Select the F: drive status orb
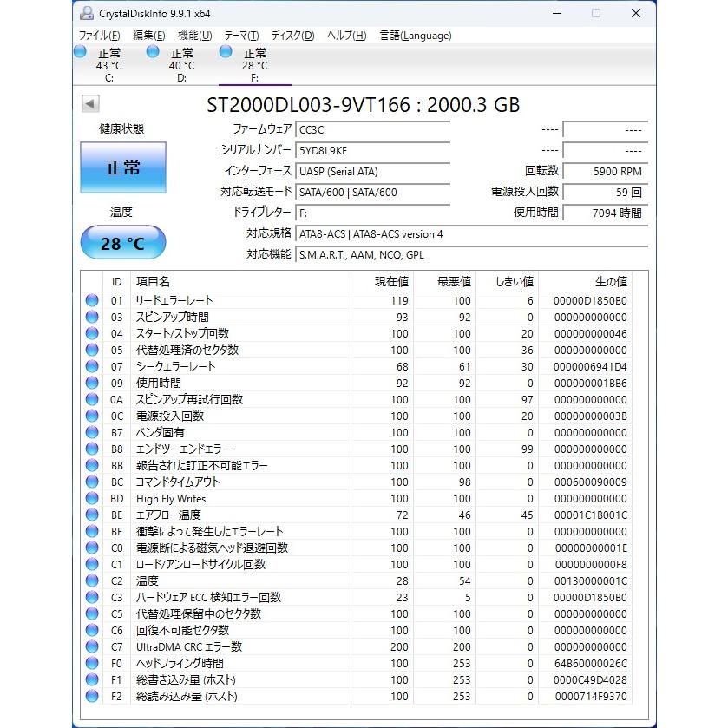Viewport: 728px width, 728px height. click(226, 51)
